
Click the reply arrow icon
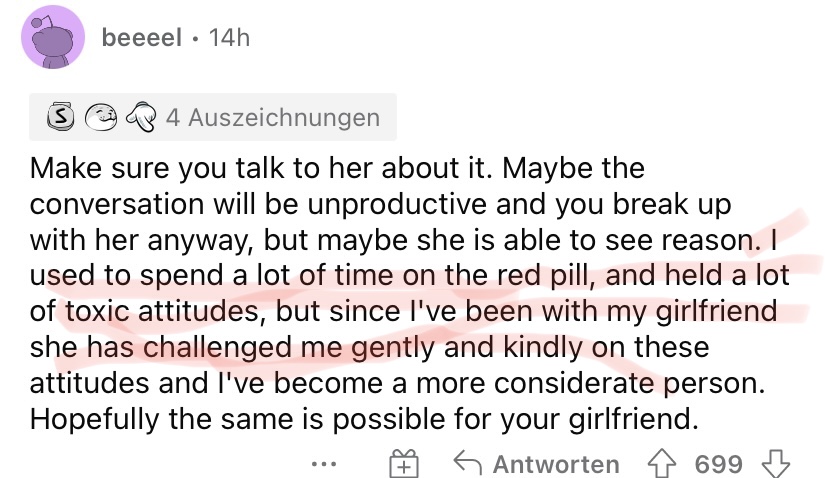click(467, 463)
